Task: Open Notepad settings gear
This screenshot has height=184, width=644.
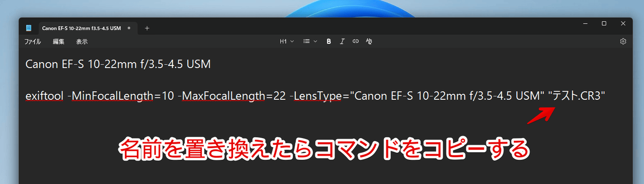Action: click(623, 41)
